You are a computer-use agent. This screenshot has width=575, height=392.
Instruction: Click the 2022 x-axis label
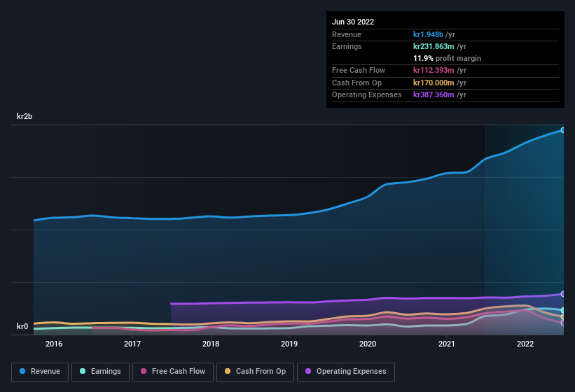tap(525, 344)
